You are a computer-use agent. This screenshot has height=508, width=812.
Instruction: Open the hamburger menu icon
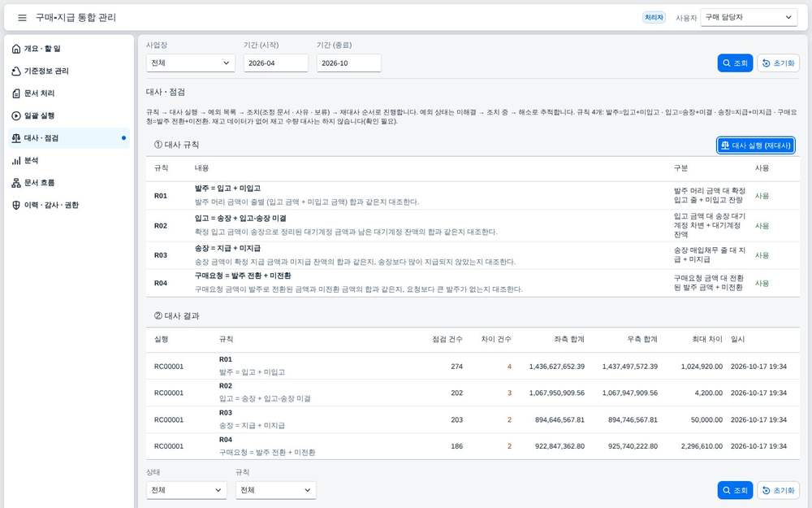pyautogui.click(x=22, y=18)
